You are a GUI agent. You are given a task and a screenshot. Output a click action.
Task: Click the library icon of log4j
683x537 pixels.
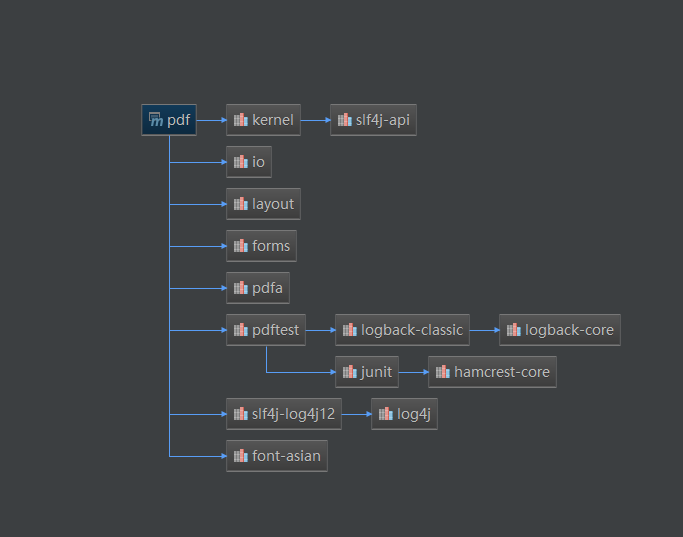tap(385, 414)
